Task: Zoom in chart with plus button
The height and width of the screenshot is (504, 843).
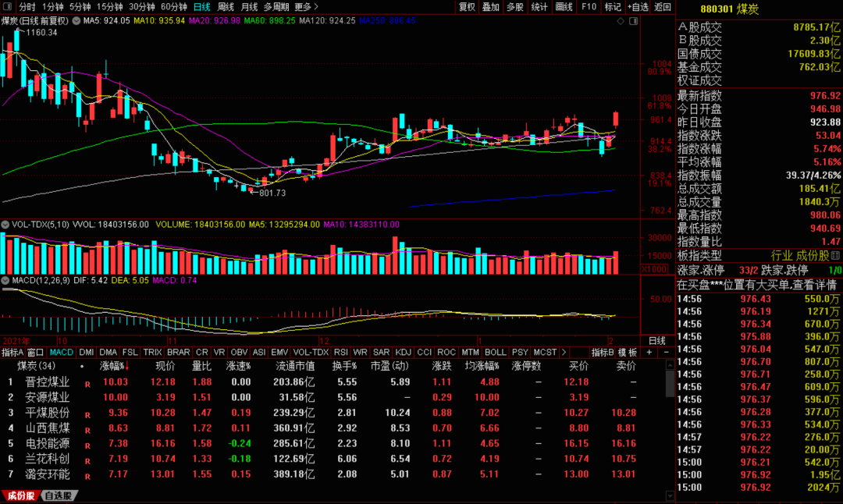Action: click(649, 353)
